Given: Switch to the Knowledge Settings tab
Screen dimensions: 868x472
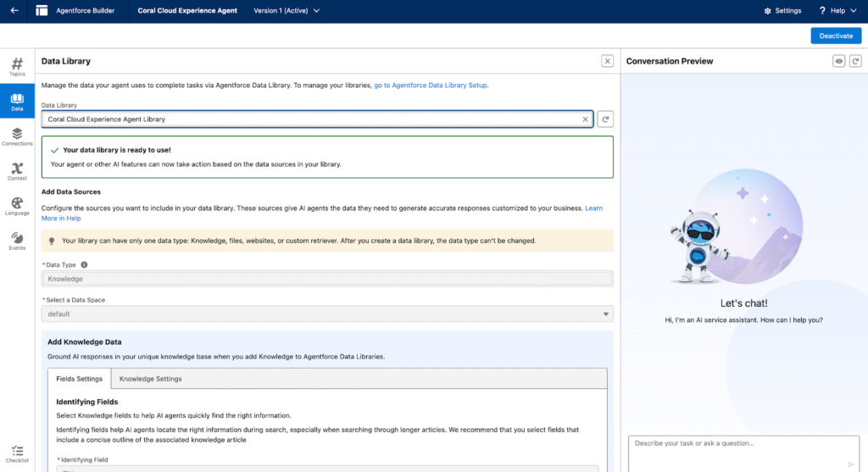Looking at the screenshot, I should click(150, 379).
